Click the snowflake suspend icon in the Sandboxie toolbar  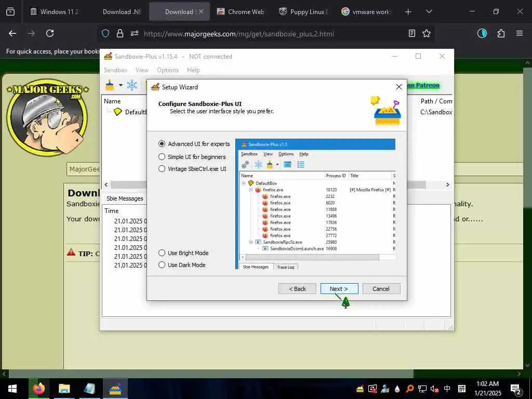click(131, 85)
